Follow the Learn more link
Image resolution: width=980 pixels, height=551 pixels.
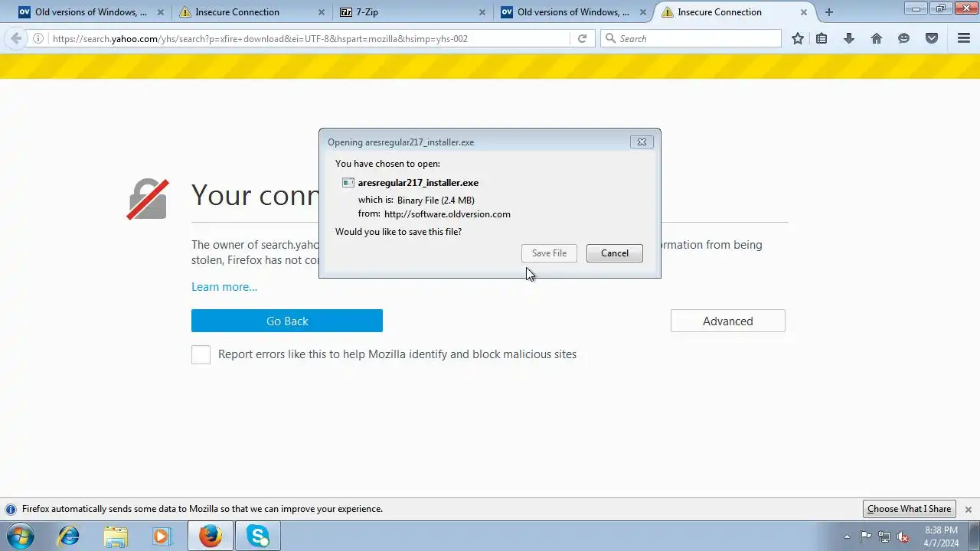(224, 287)
